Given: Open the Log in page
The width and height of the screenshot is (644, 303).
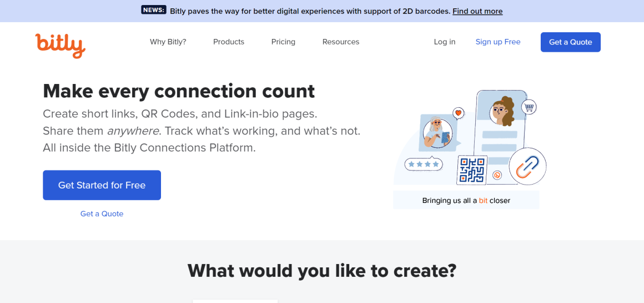Looking at the screenshot, I should [445, 42].
